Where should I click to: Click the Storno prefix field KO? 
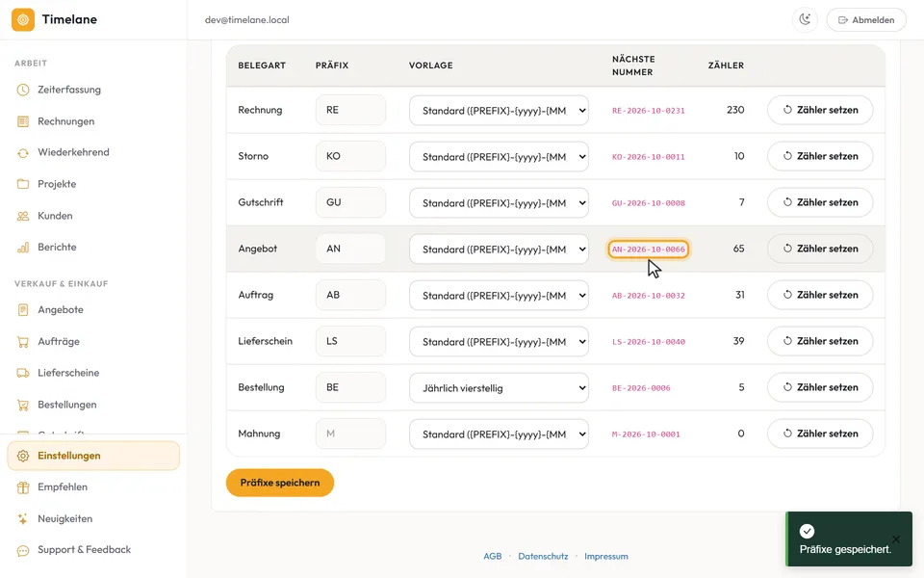click(350, 156)
